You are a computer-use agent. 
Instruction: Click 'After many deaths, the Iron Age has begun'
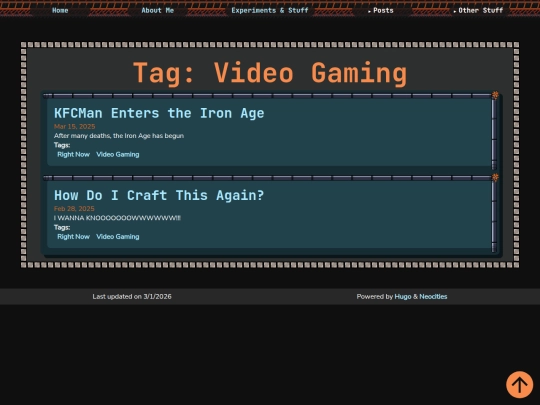[119, 136]
